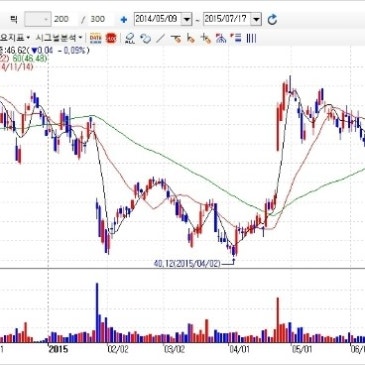
Task: Click the vertical bars icon
Action: pyautogui.click(x=251, y=39)
